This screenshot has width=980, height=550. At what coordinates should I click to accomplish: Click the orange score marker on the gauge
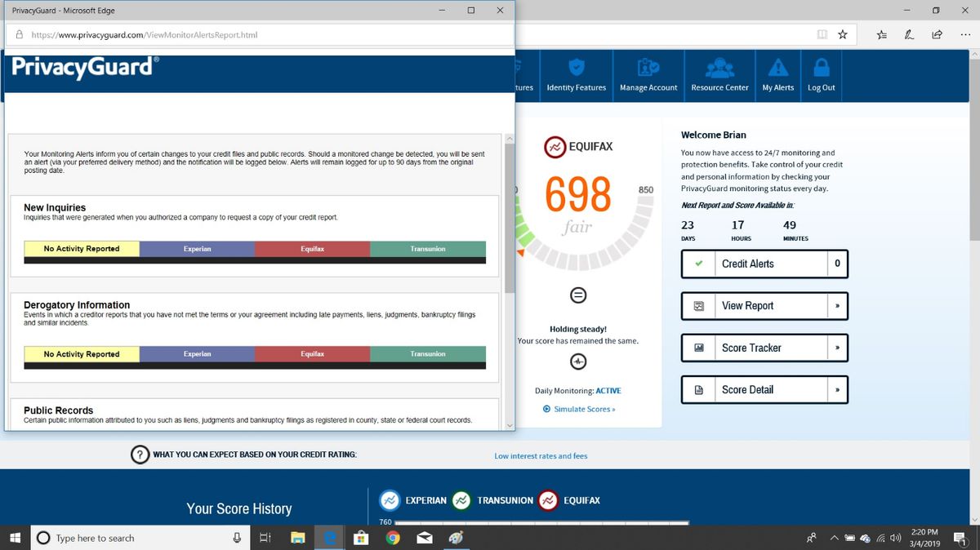tap(519, 254)
